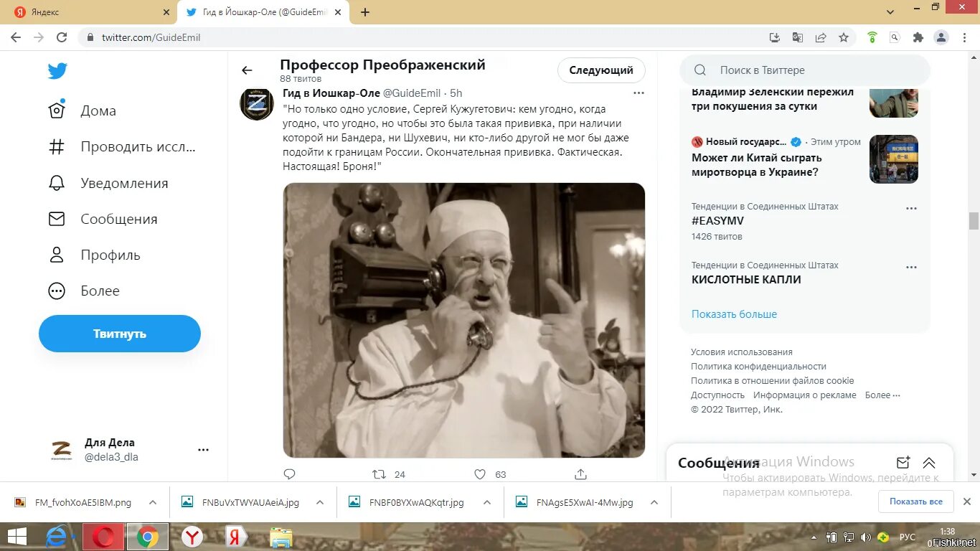
Task: Click Показать все downloads button
Action: [916, 501]
